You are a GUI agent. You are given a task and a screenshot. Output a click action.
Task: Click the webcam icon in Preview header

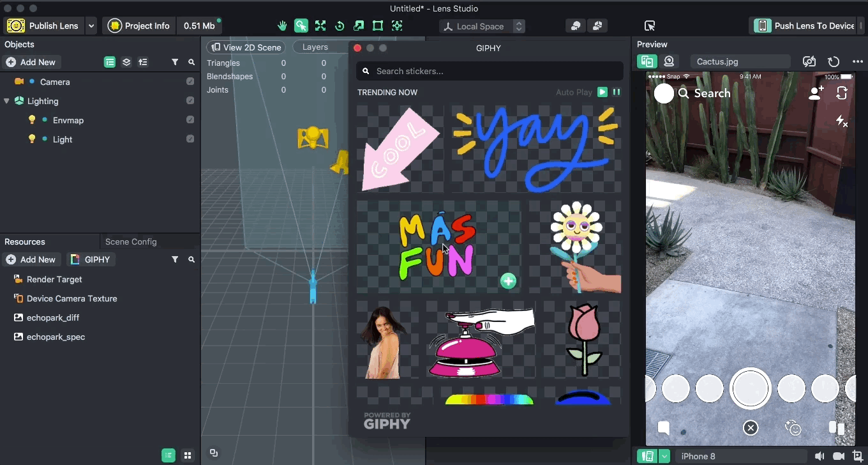669,61
